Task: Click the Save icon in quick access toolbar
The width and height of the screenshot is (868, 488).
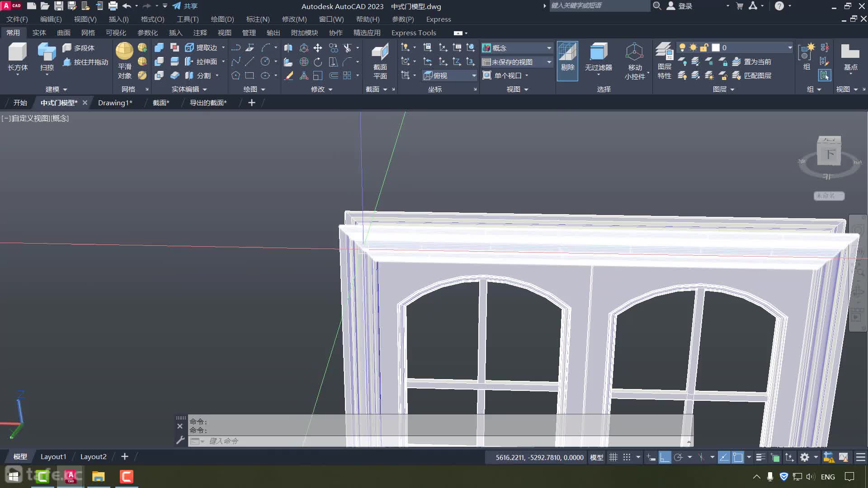Action: [x=59, y=6]
